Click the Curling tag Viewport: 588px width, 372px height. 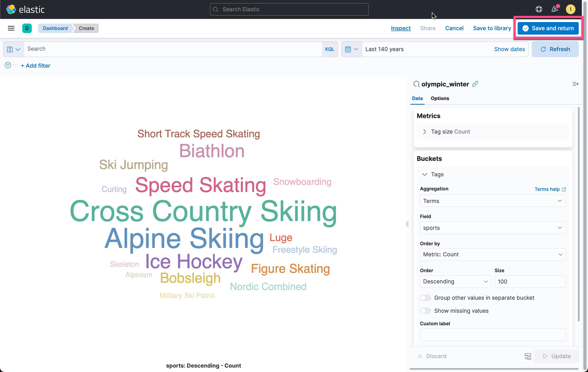[114, 189]
